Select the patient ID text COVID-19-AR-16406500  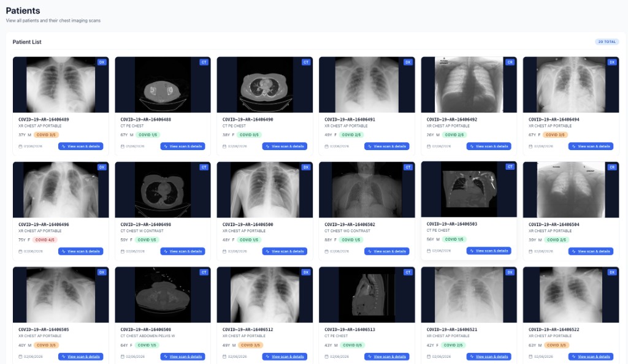(x=248, y=225)
